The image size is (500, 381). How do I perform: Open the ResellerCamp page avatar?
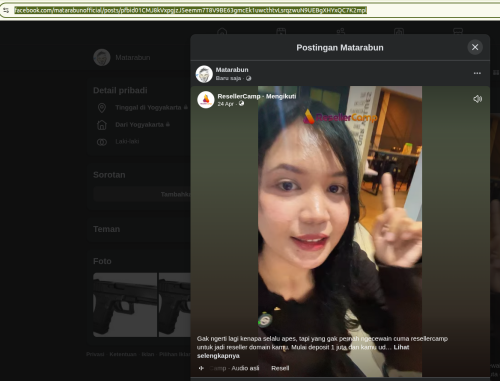click(206, 99)
